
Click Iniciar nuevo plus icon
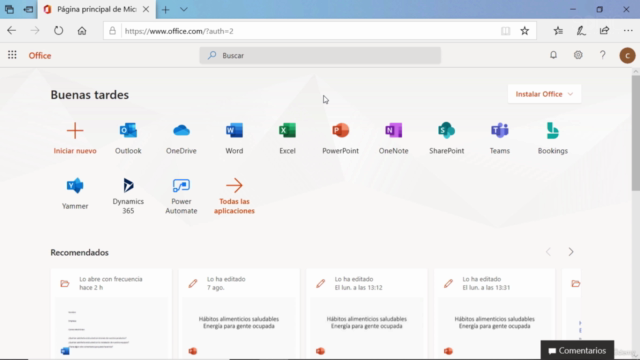[x=75, y=131]
